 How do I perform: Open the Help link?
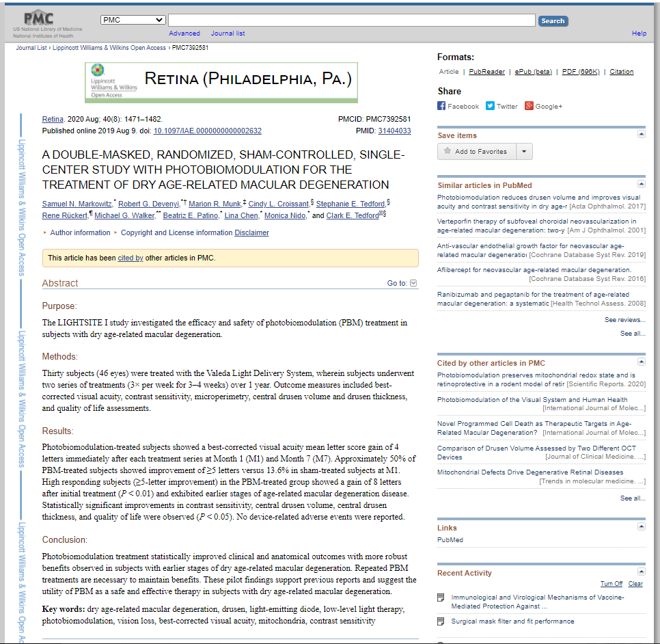[x=639, y=33]
